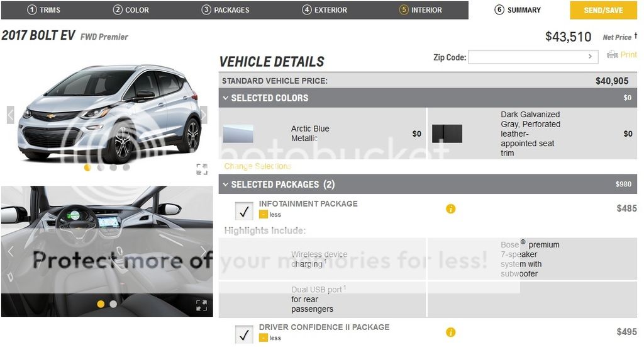Show previous interior photo
The width and height of the screenshot is (644, 347).
coord(10,252)
